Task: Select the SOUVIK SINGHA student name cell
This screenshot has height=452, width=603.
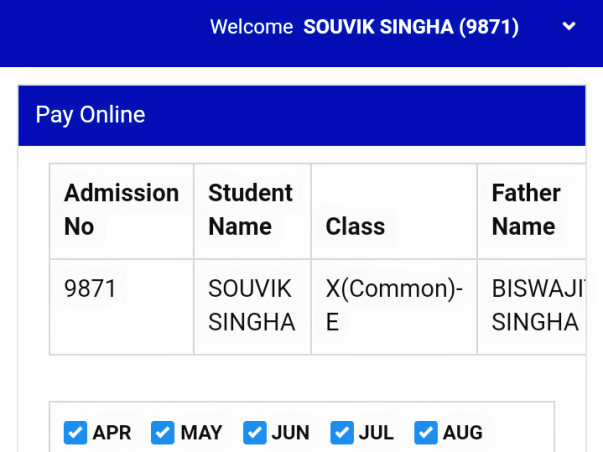Action: [x=253, y=307]
